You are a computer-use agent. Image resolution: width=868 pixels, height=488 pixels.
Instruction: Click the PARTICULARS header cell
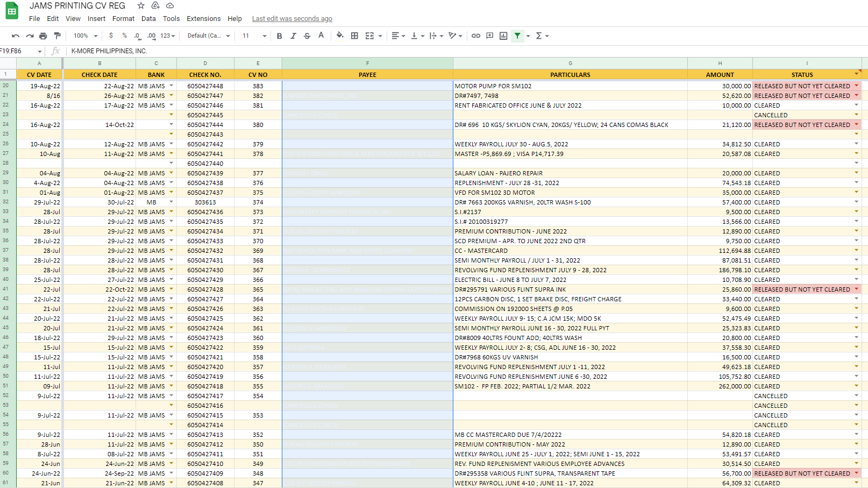pyautogui.click(x=570, y=75)
